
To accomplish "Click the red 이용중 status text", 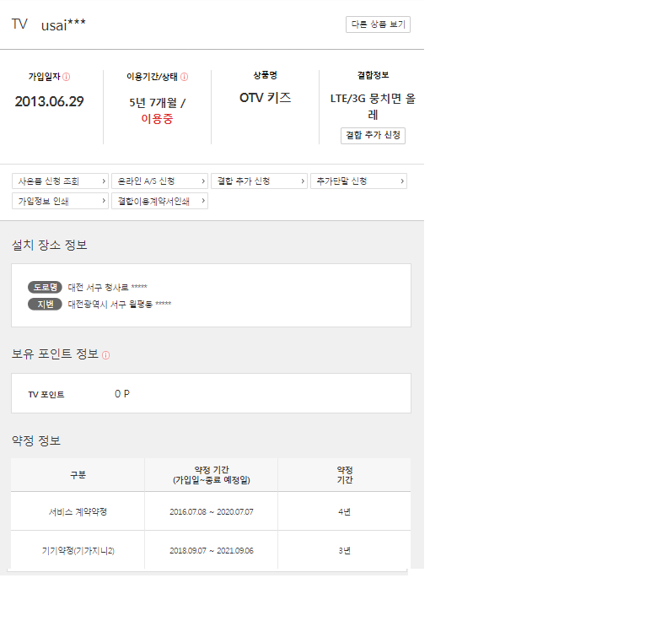I will [x=157, y=119].
